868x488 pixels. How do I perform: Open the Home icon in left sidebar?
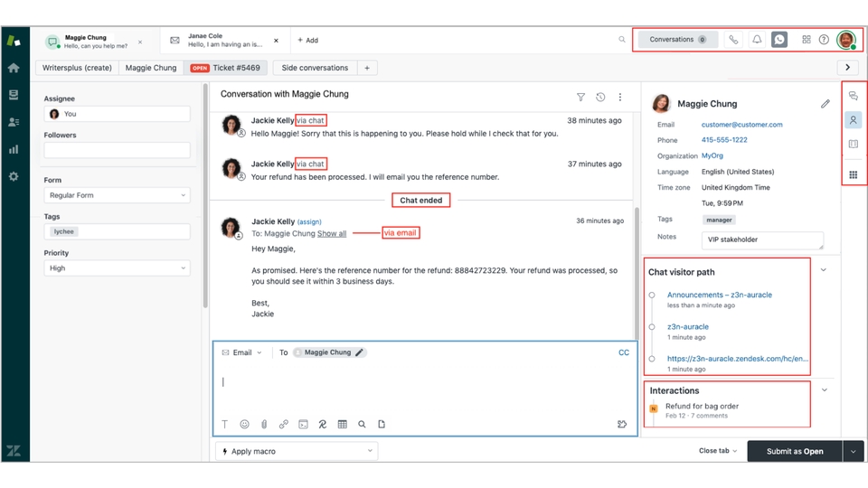pos(14,68)
